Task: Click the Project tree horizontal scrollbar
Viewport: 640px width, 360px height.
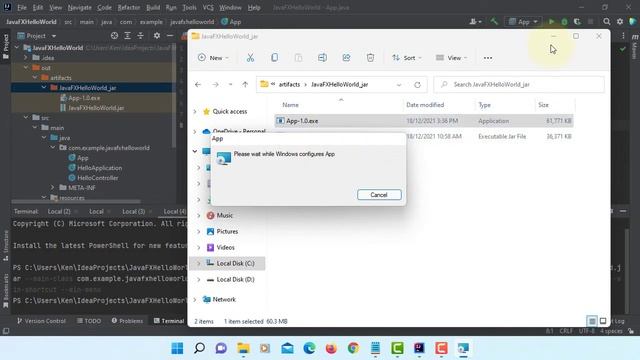Action: tap(76, 202)
